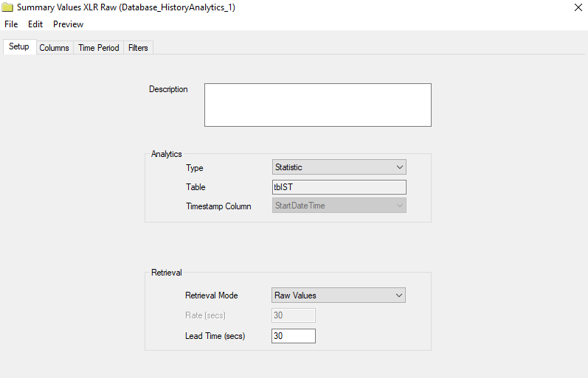Click the Lead Time (secs) field
This screenshot has height=378, width=588.
[293, 336]
